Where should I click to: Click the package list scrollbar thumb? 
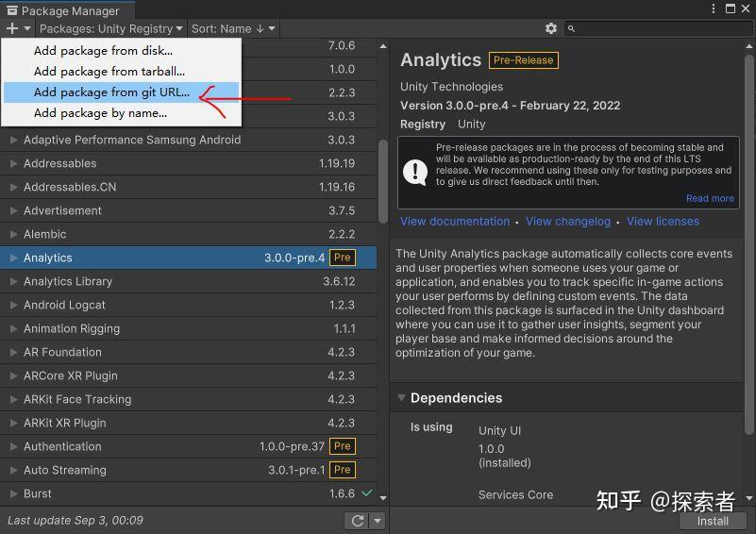click(x=383, y=182)
